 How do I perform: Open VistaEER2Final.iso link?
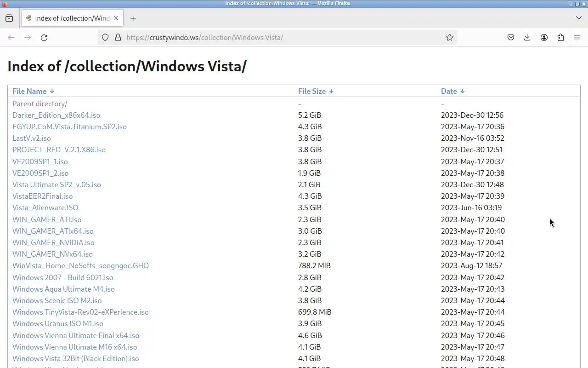click(x=42, y=196)
